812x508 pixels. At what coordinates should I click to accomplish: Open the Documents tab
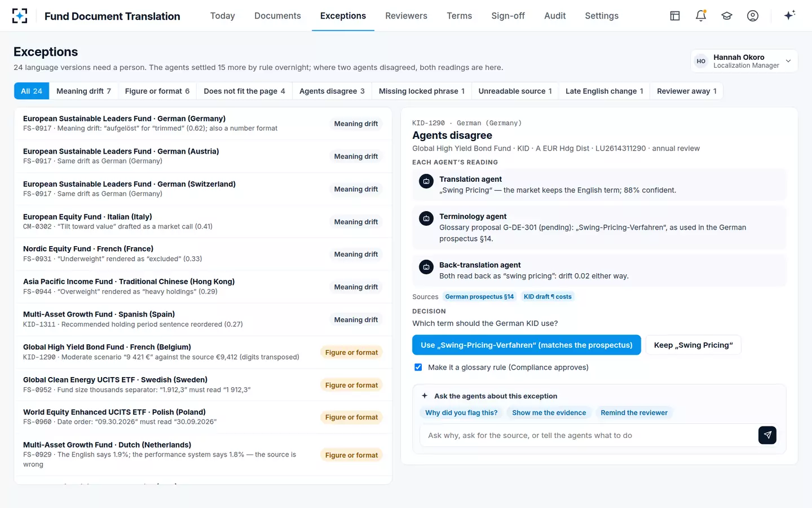click(277, 16)
